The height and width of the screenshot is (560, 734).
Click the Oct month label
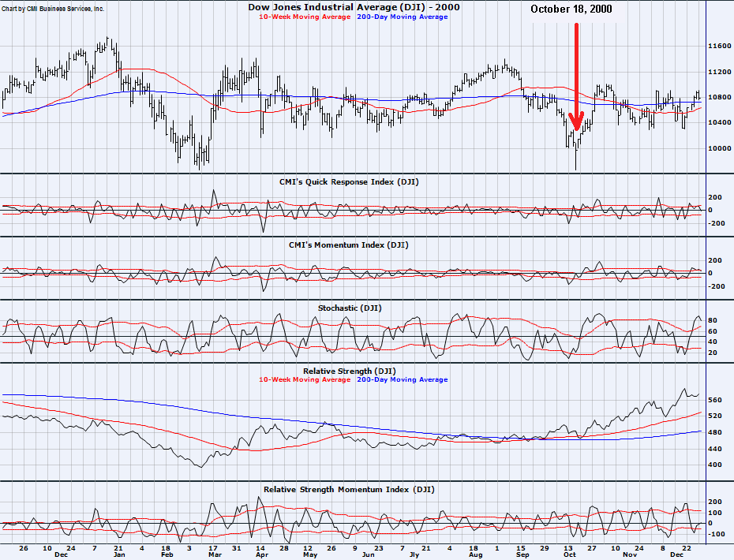point(570,554)
